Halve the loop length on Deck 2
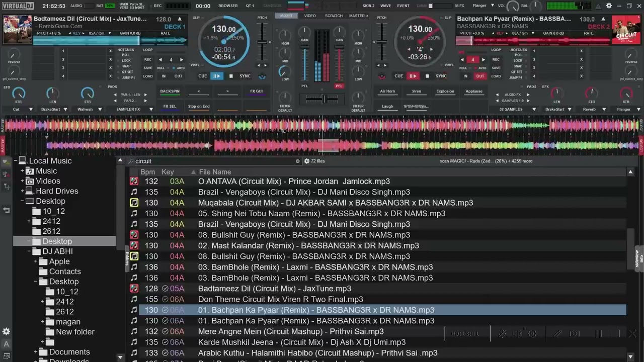 pyautogui.click(x=462, y=59)
